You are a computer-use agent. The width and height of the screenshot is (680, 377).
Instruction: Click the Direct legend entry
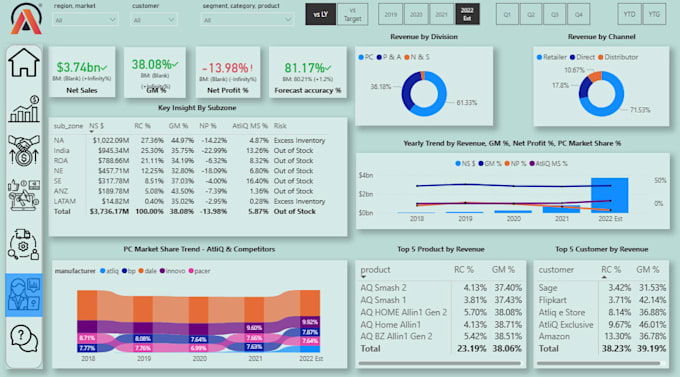582,57
